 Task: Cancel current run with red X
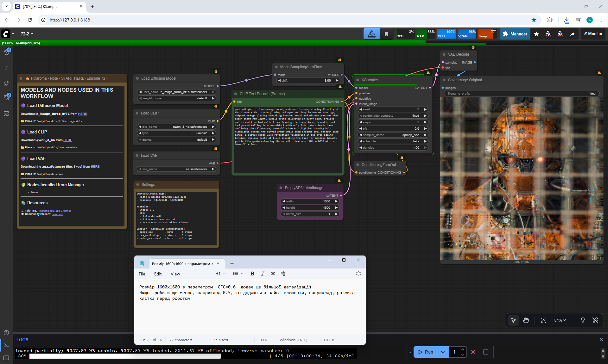(x=473, y=352)
